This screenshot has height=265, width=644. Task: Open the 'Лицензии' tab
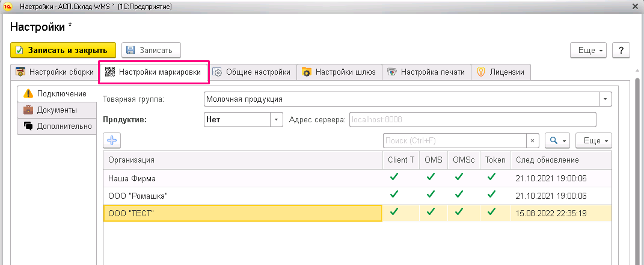pos(501,72)
